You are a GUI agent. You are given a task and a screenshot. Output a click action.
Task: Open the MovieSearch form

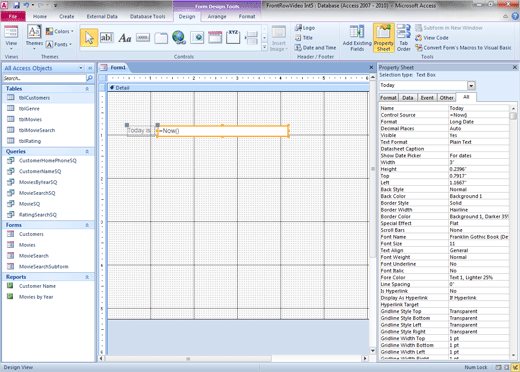34,256
